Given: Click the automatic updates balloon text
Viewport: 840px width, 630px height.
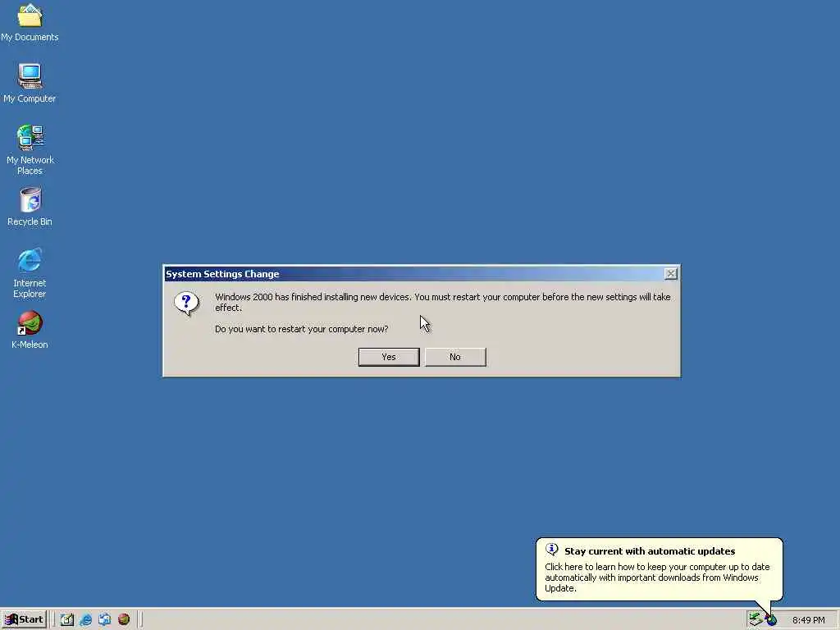Looking at the screenshot, I should 657,577.
